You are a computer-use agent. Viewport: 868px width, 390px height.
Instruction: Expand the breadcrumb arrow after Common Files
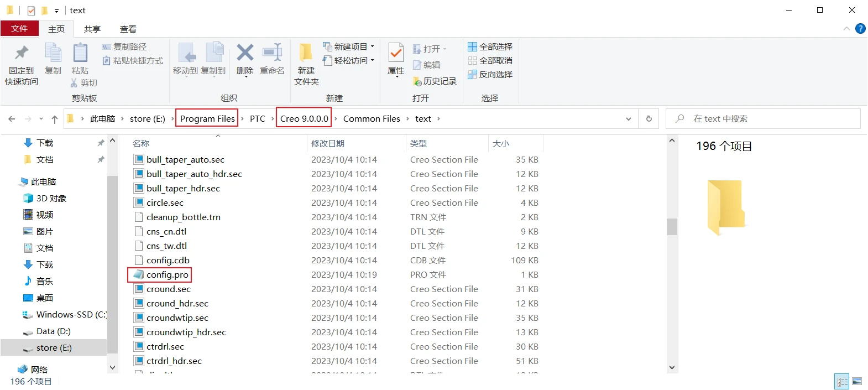pos(407,119)
